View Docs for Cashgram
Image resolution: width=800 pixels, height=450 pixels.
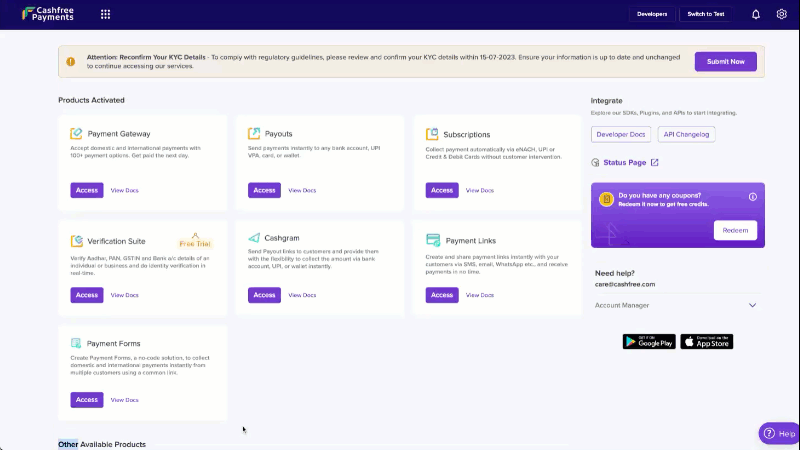click(302, 295)
